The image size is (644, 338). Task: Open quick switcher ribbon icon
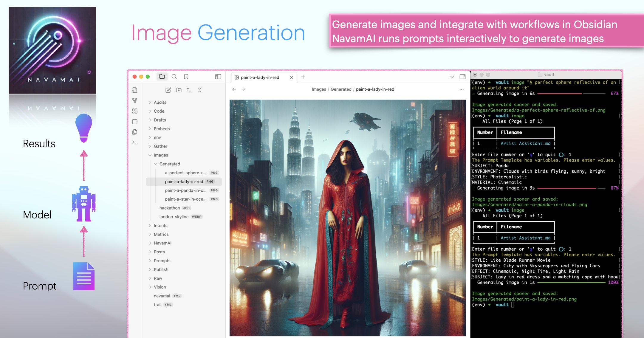135,90
